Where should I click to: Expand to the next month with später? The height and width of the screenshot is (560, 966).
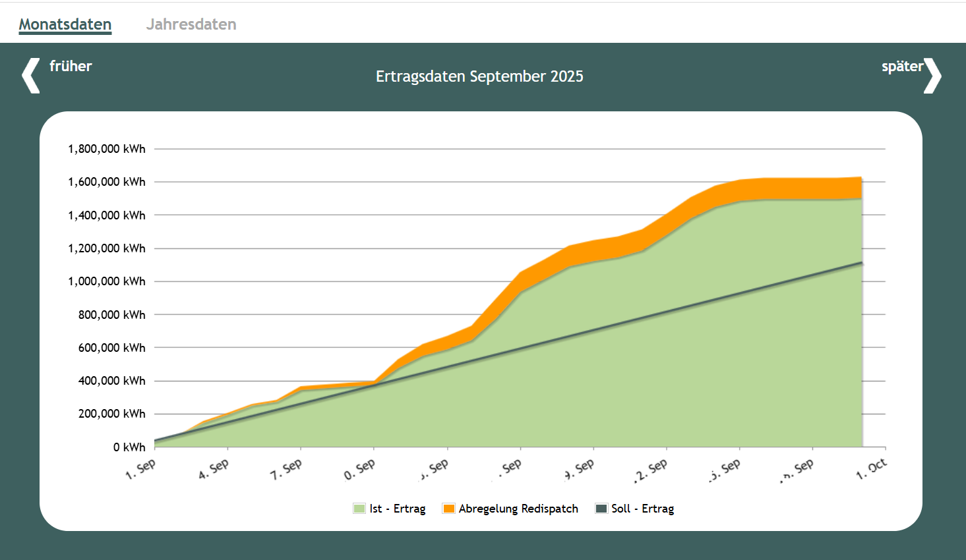[903, 66]
